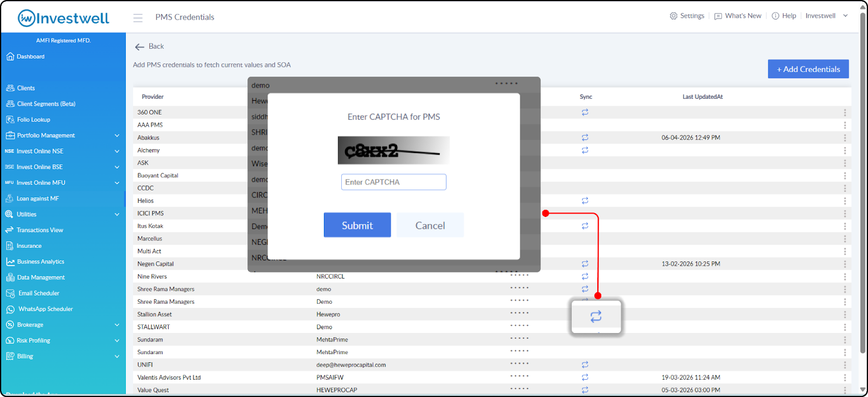Cancel the CAPTCHA dialog
868x397 pixels.
tap(430, 225)
